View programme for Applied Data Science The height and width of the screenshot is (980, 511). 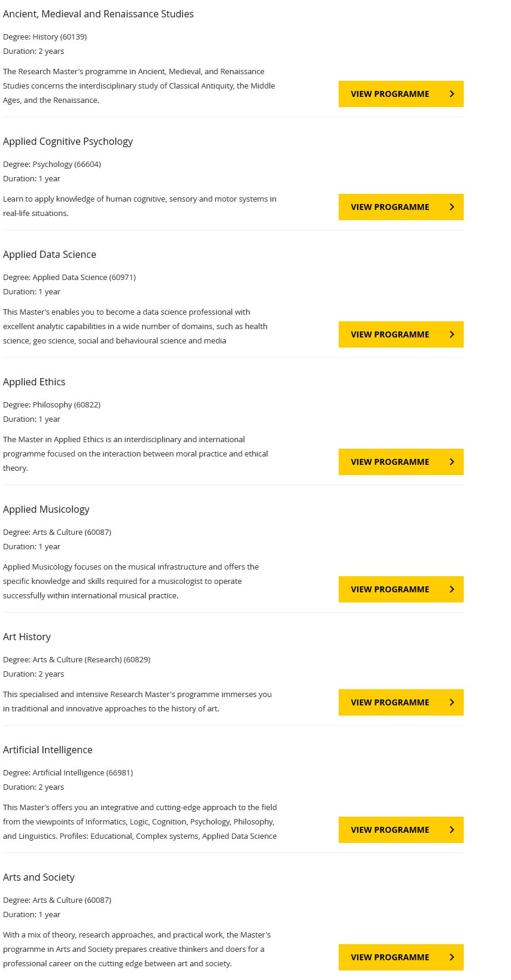(401, 334)
